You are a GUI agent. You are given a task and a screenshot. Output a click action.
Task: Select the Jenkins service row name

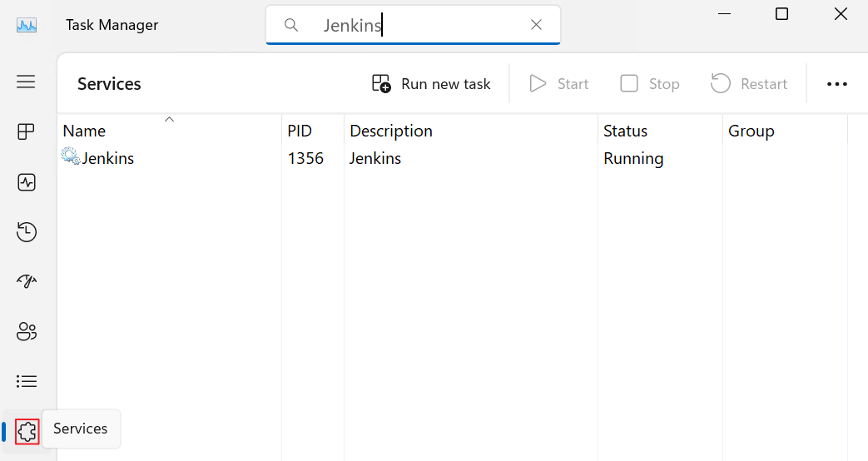[108, 159]
